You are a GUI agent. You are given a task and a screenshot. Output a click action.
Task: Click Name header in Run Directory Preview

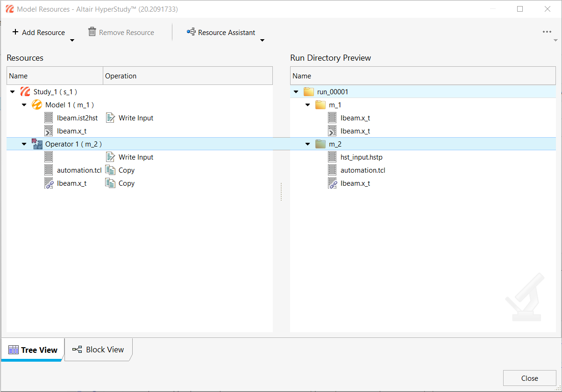coord(423,76)
